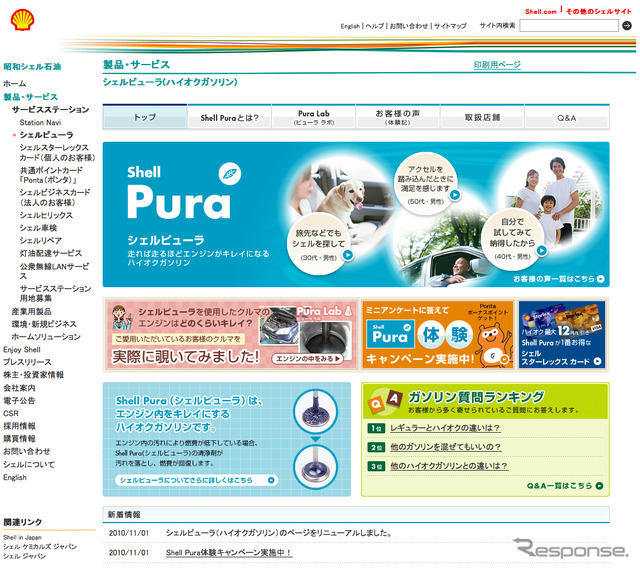Viewport: 640px width, 570px height.
Task: Click the Q A icon in ガソリン質問ランキング
Action: pos(385,401)
